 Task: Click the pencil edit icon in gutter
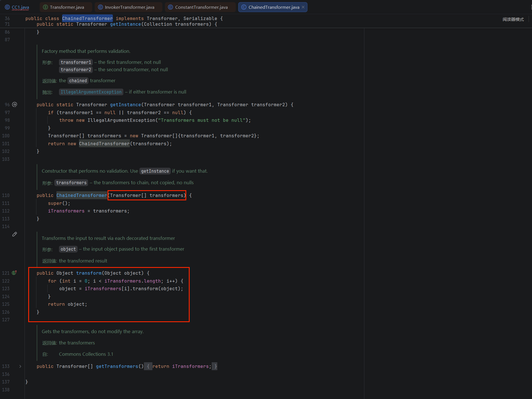tap(15, 234)
